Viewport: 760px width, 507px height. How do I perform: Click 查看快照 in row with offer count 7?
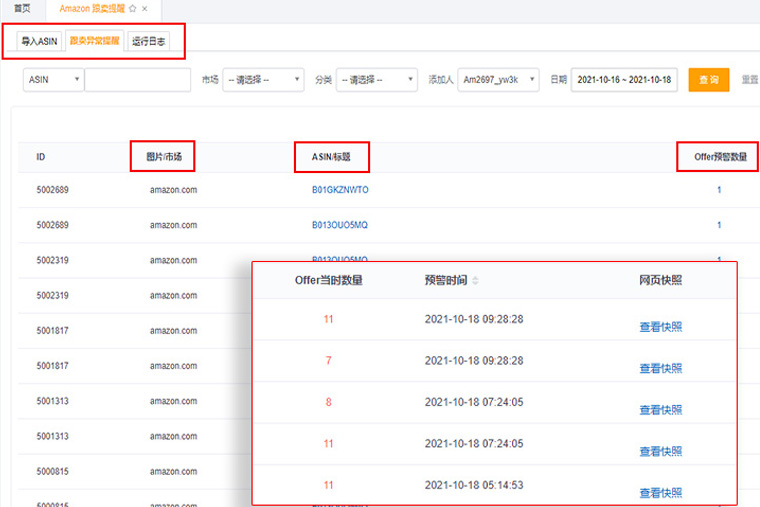tap(661, 368)
